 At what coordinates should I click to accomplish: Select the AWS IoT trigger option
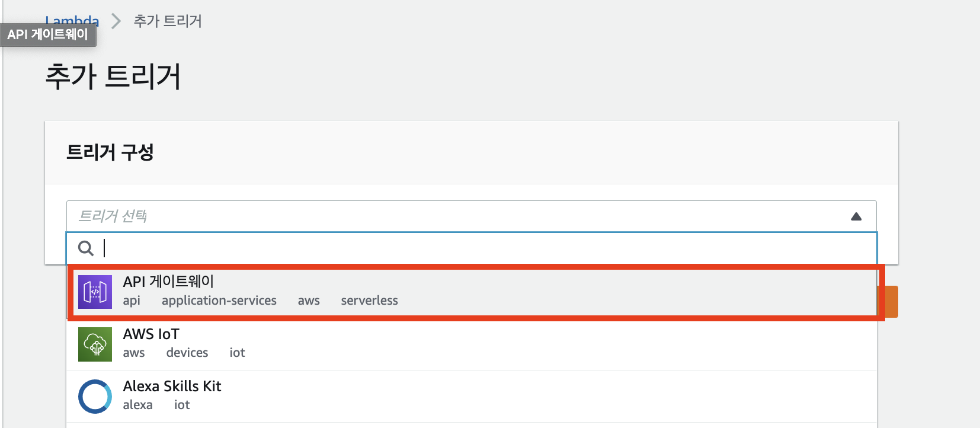tap(472, 344)
